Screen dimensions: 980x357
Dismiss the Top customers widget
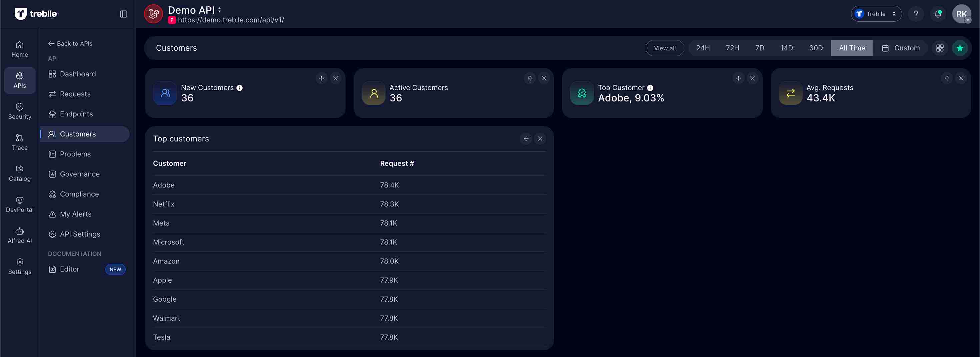pyautogui.click(x=540, y=138)
